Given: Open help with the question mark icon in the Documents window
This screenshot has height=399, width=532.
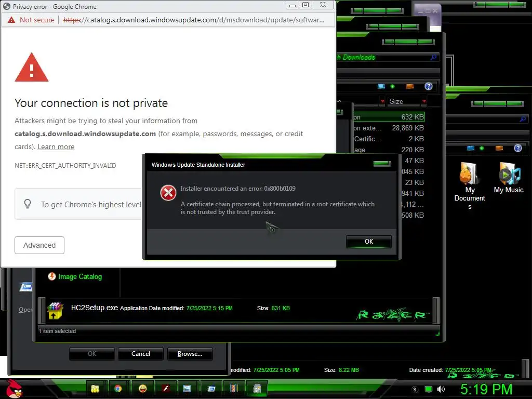Looking at the screenshot, I should click(x=518, y=148).
